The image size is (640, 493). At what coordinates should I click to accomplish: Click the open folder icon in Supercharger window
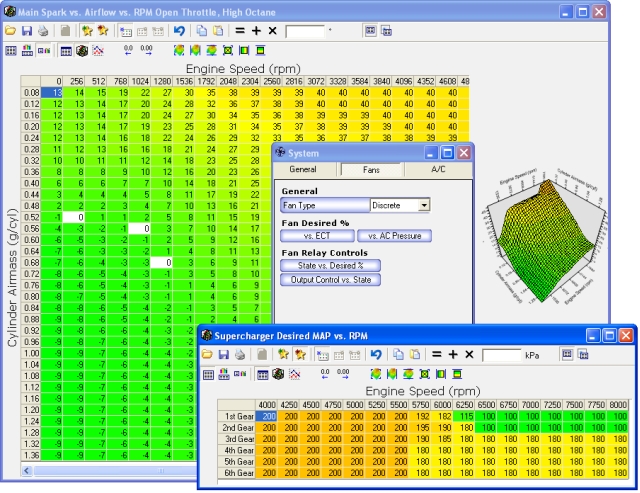207,355
